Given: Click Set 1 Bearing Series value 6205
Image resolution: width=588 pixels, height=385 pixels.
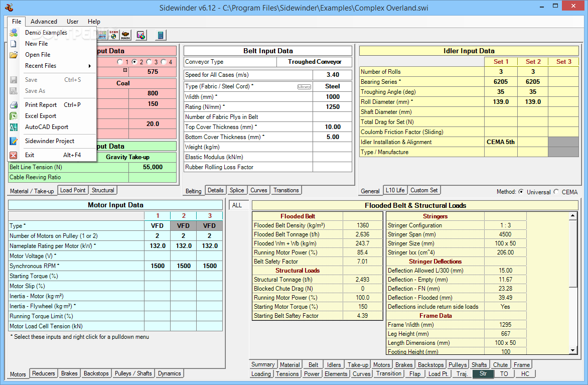Looking at the screenshot, I should pos(501,81).
